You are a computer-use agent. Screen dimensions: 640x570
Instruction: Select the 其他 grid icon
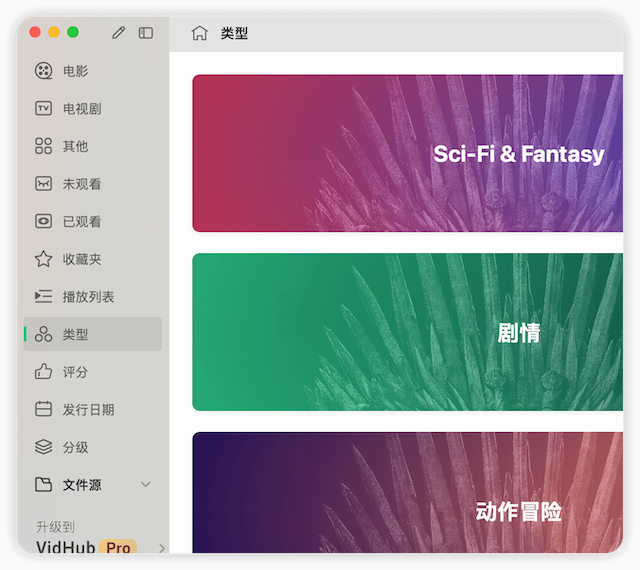[43, 146]
